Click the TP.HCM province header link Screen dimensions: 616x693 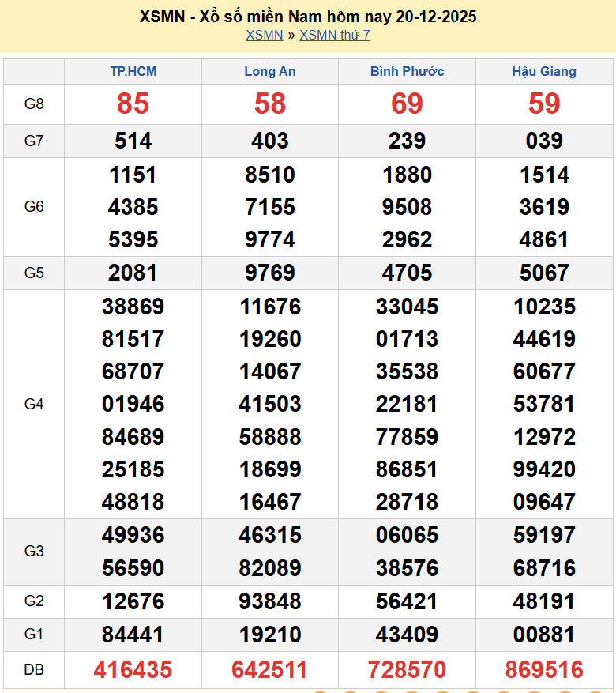[x=133, y=71]
